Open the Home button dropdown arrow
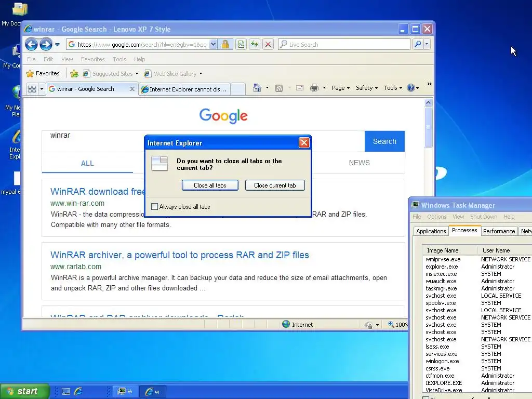This screenshot has width=532, height=399. pos(268,88)
